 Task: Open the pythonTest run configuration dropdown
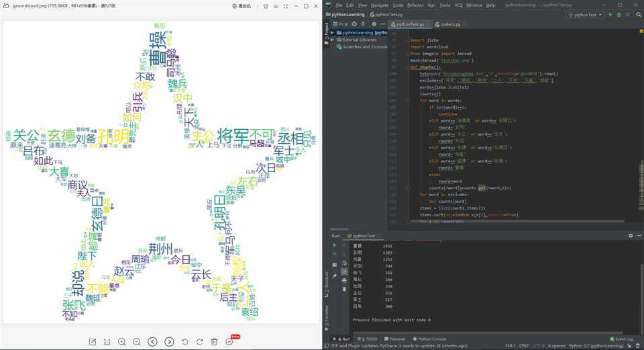586,14
